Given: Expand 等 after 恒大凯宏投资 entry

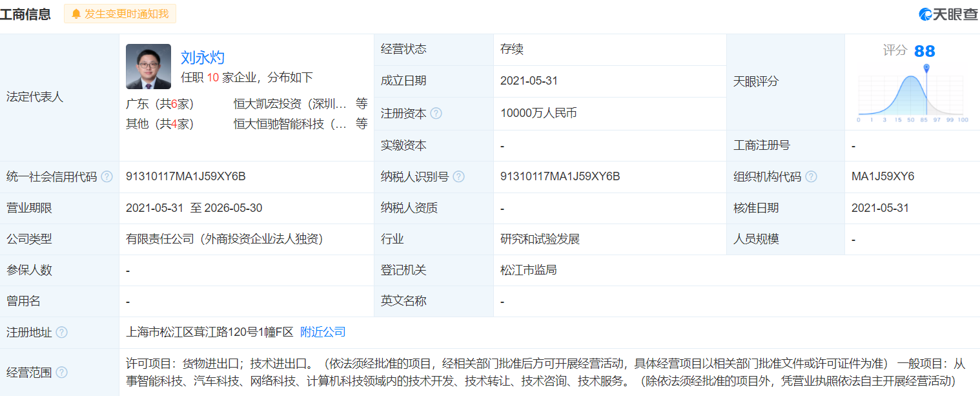Looking at the screenshot, I should [362, 104].
